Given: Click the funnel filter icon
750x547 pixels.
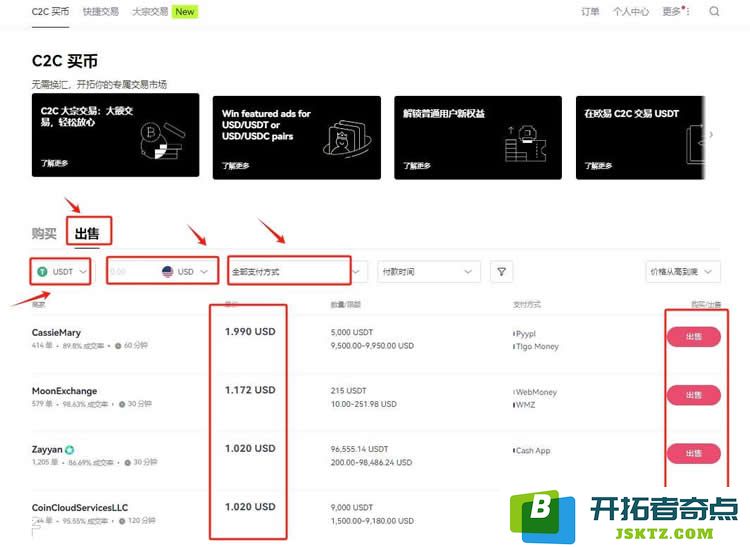Looking at the screenshot, I should coord(501,272).
